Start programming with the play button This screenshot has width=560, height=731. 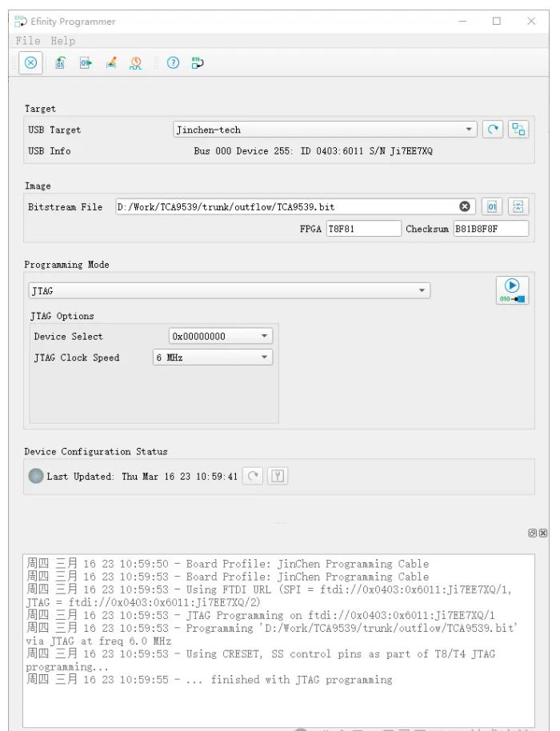click(x=512, y=290)
